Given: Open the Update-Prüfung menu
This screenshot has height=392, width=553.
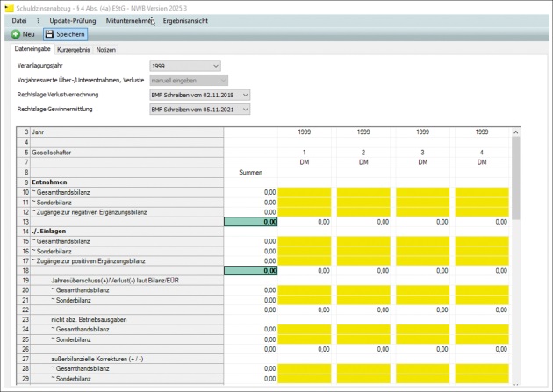Looking at the screenshot, I should point(72,19).
